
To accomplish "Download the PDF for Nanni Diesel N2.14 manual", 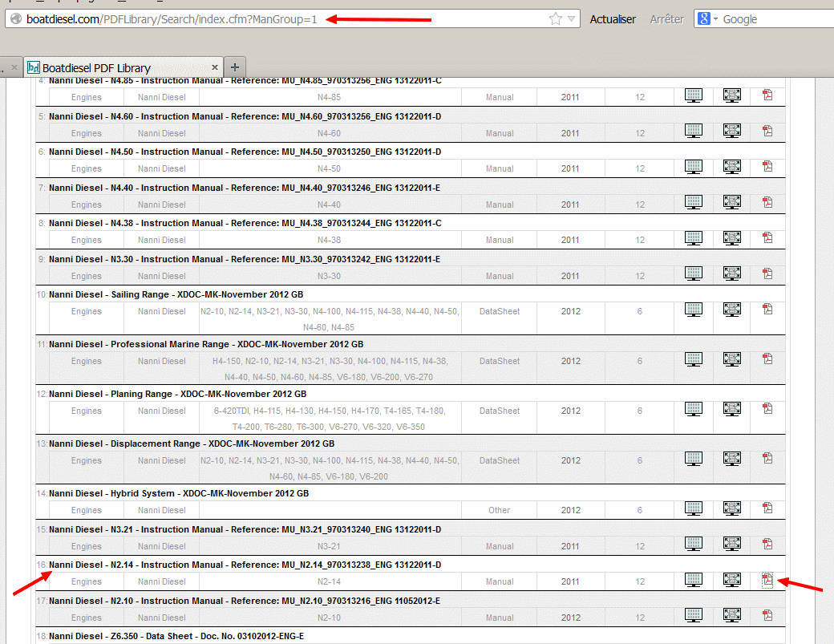I will coord(767,579).
